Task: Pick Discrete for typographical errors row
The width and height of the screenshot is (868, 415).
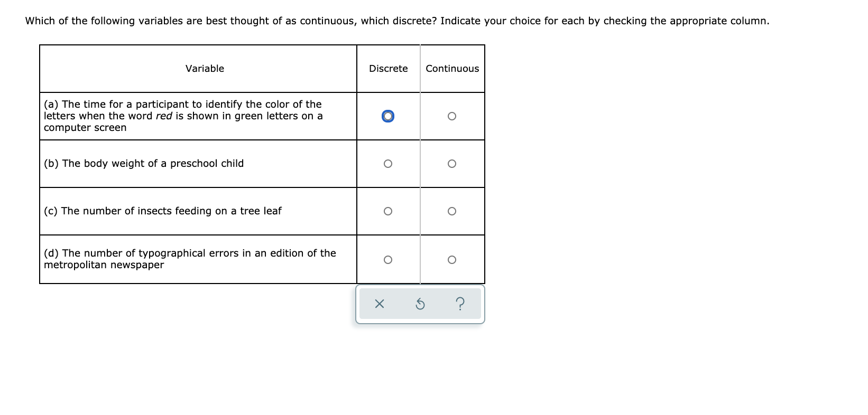Action: click(388, 259)
